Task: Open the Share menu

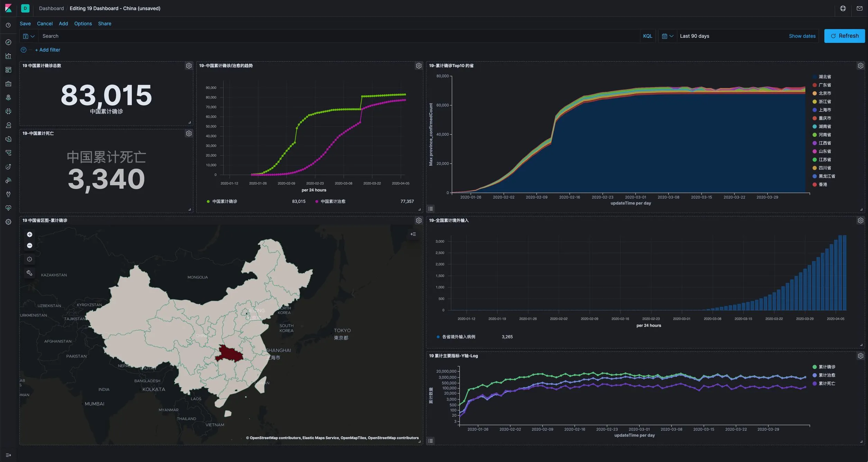Action: point(104,23)
